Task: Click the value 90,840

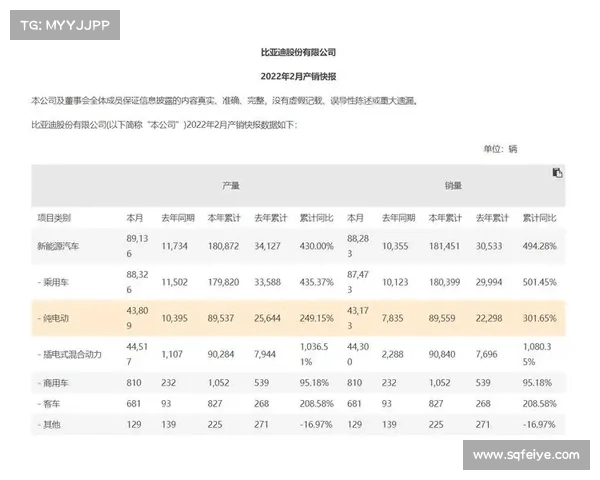Action: click(x=442, y=354)
